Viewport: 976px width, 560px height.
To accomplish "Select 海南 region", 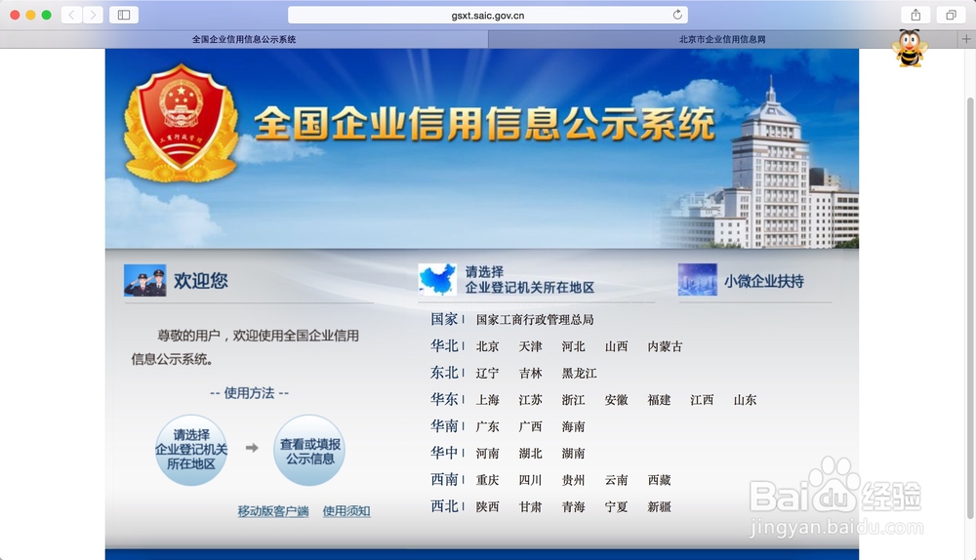I will (x=573, y=427).
